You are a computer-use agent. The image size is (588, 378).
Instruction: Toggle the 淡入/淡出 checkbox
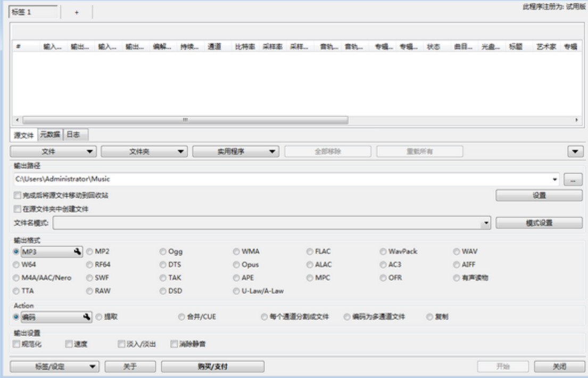(x=121, y=344)
